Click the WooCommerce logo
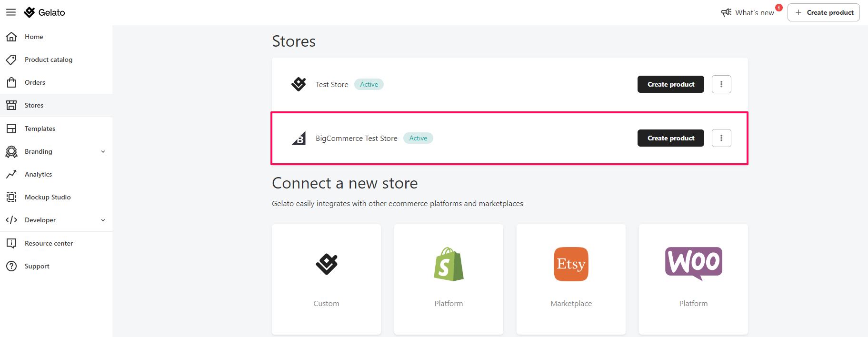Image resolution: width=868 pixels, height=337 pixels. 693,263
